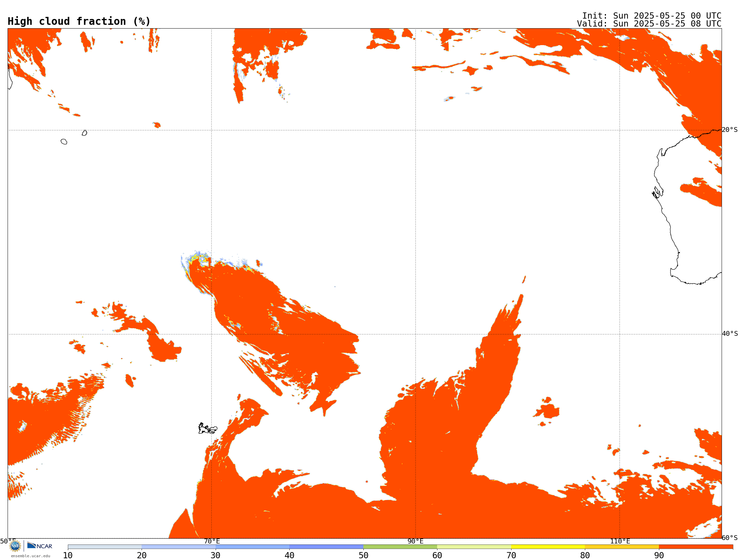Click the 30-40 blue colorbar segment
This screenshot has height=560, width=744.
[x=252, y=547]
